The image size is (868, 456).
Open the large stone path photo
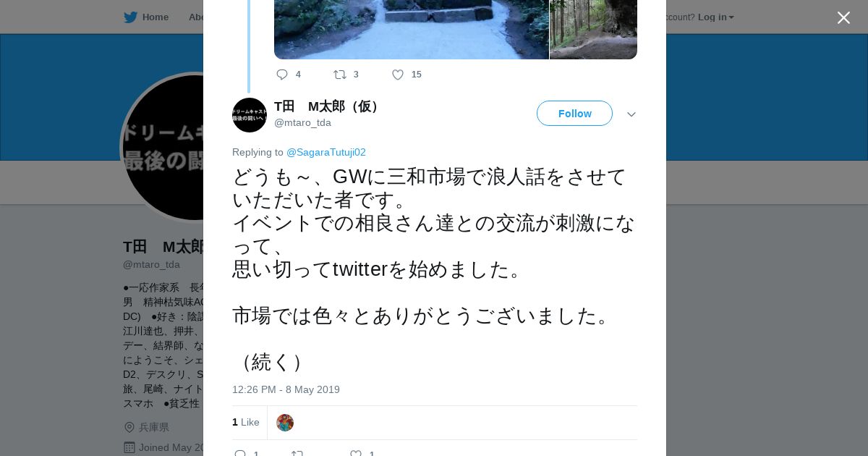point(412,29)
